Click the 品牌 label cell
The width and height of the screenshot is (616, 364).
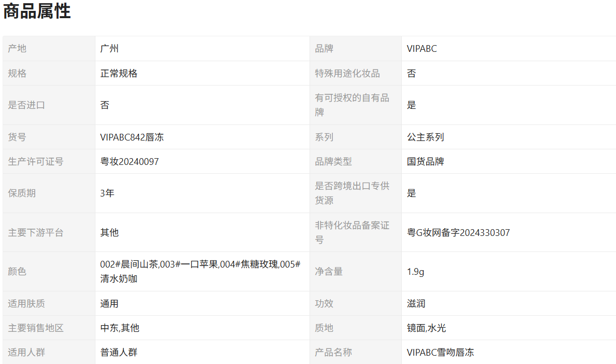[x=356, y=49]
